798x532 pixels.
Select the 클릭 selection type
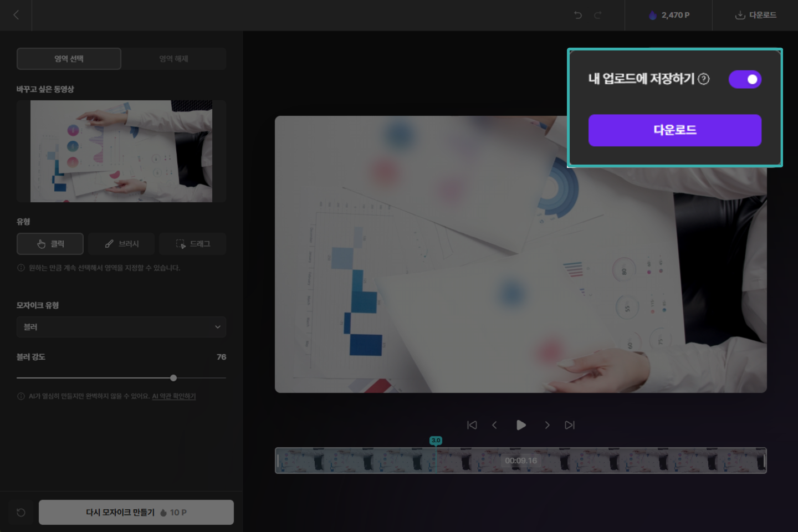click(x=50, y=244)
